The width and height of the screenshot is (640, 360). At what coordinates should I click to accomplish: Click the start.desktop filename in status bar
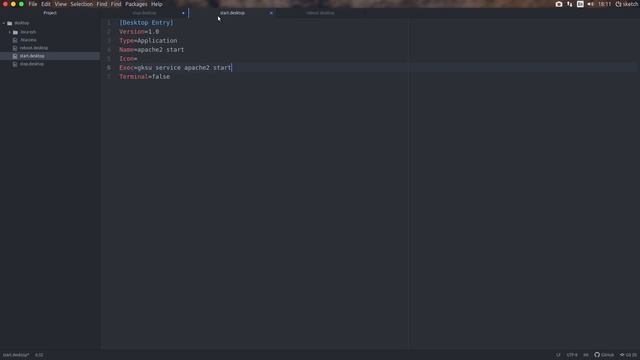pos(16,355)
